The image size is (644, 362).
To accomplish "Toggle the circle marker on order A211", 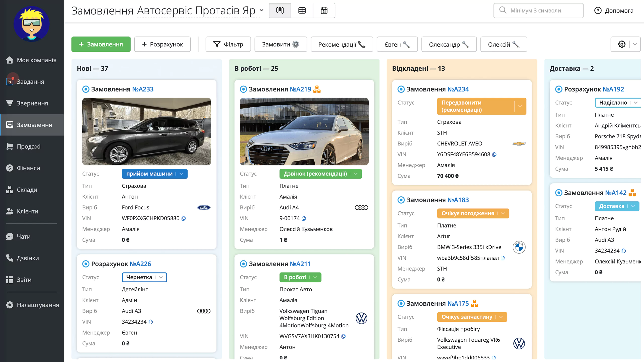I will [243, 264].
